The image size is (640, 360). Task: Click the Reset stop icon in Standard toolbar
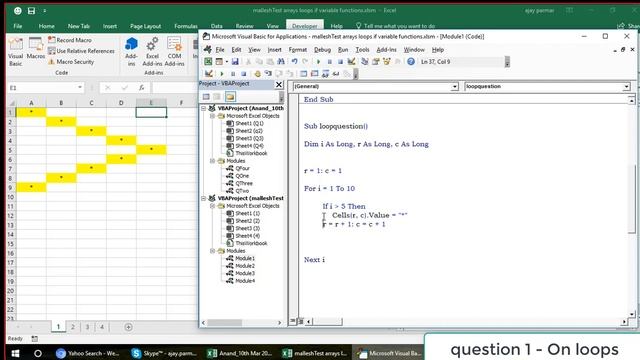click(340, 62)
